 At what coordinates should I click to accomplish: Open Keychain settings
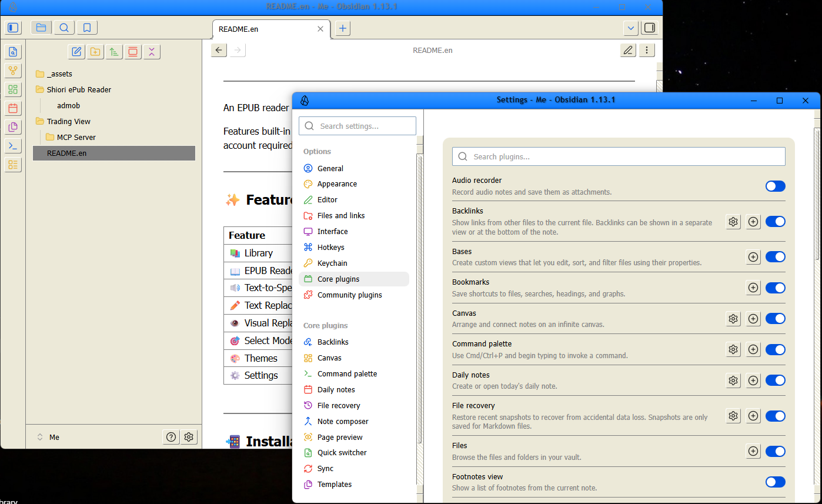pos(354,263)
